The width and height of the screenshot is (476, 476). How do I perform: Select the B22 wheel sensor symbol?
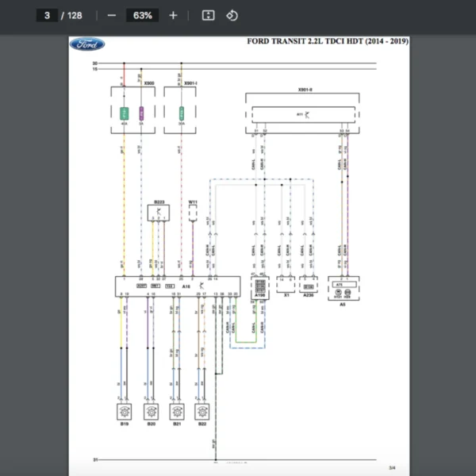[202, 411]
